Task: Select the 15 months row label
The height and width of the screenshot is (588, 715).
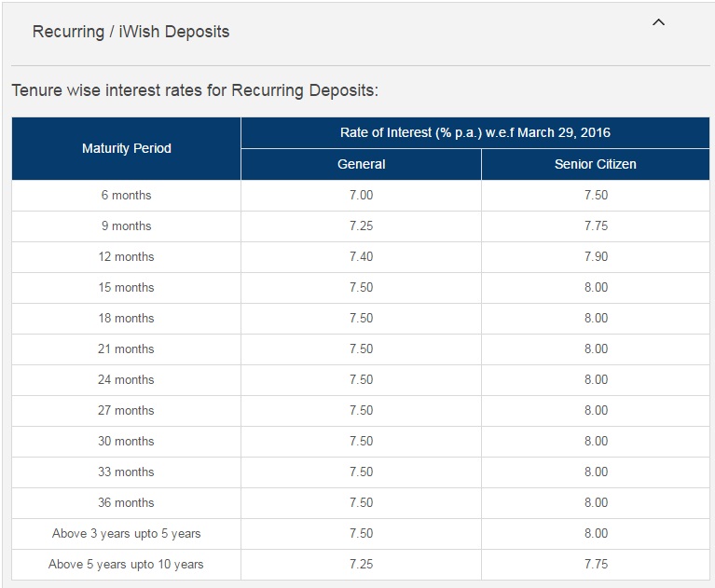Action: click(126, 288)
